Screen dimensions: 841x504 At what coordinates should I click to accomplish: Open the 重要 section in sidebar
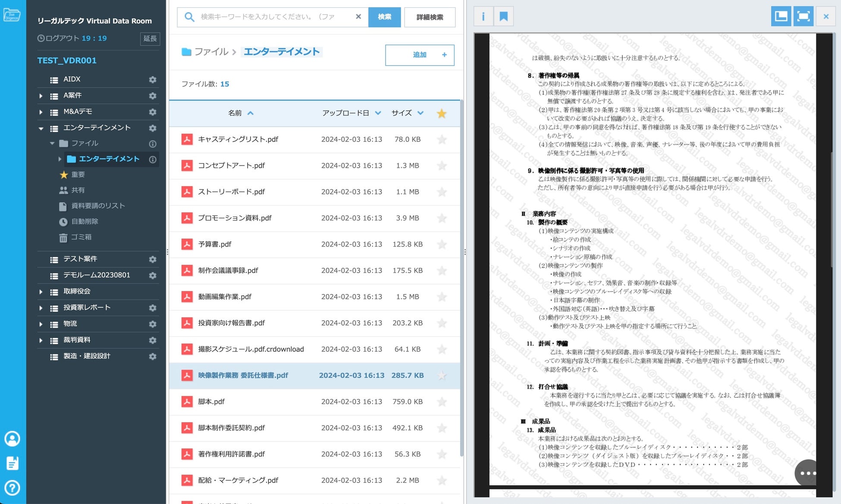tap(78, 175)
